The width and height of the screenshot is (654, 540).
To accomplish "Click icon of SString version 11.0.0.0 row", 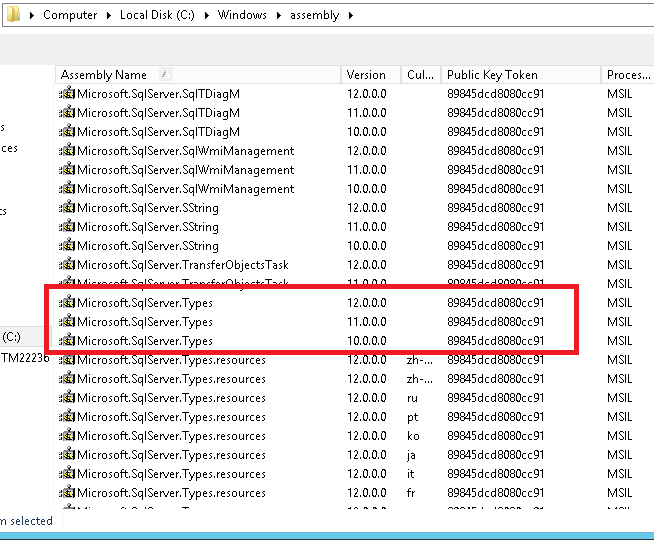I will click(67, 226).
